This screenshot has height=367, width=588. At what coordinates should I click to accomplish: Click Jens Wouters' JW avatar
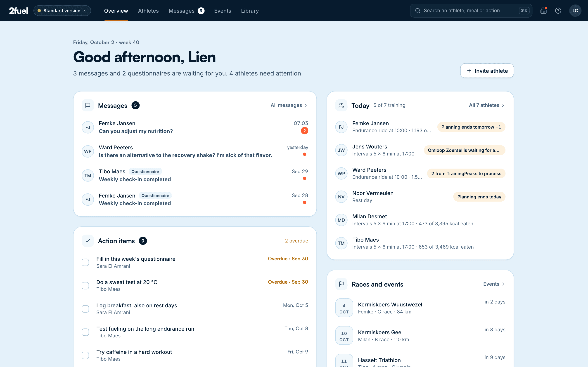pyautogui.click(x=341, y=150)
